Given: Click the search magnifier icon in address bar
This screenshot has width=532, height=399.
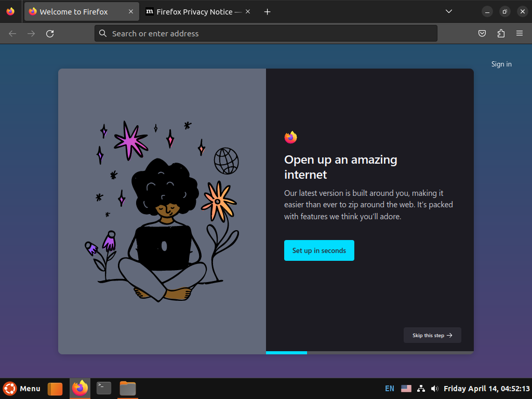Looking at the screenshot, I should 103,33.
